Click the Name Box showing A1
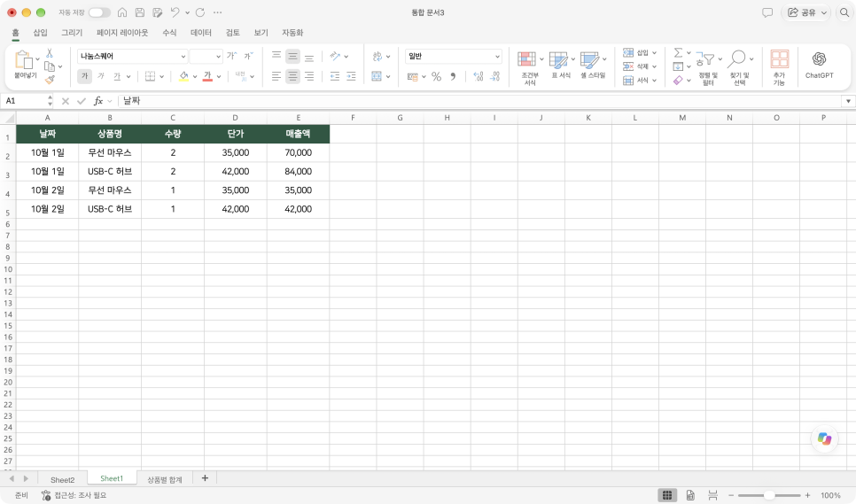Screen dimensions: 856x504 click(25, 101)
